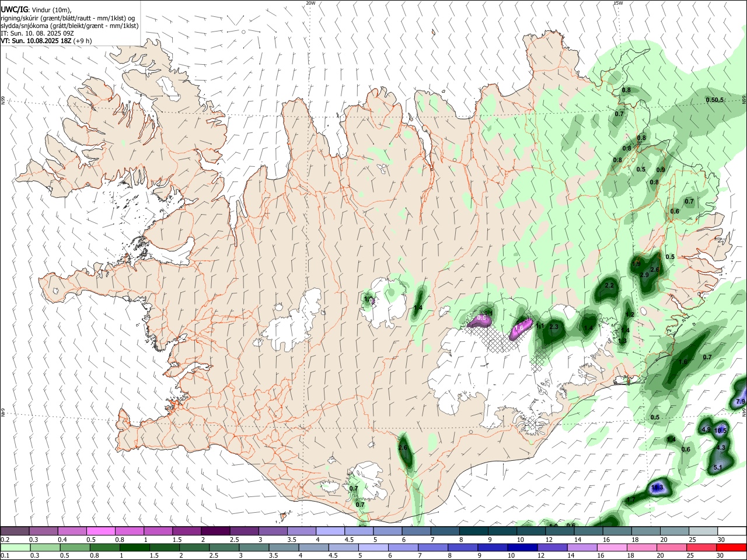Click the 'rigning/skúrir' legend description line
The height and width of the screenshot is (560, 747).
click(x=68, y=18)
